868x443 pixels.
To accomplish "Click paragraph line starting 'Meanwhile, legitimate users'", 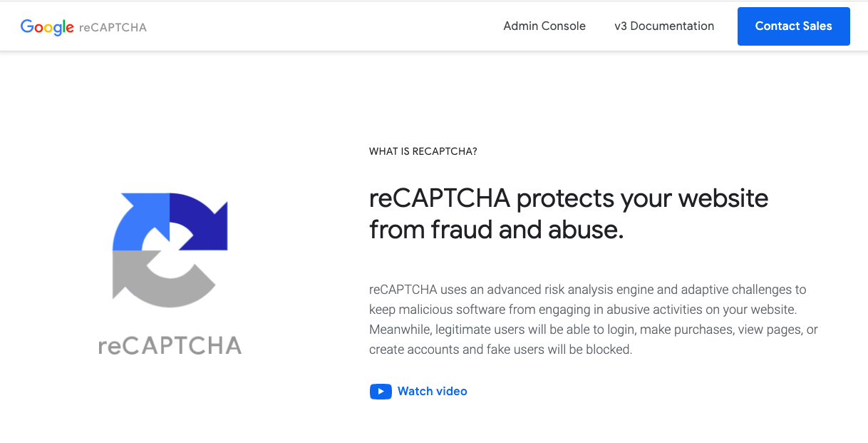I will [594, 330].
